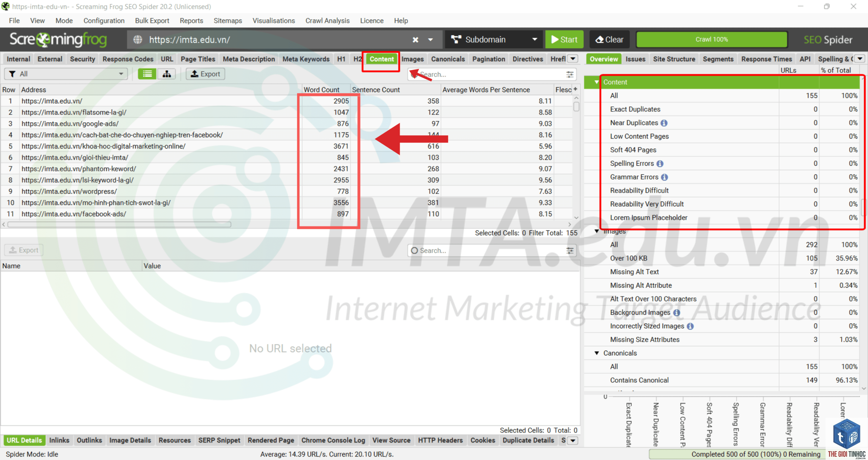Switch to list view icon
Screen dimensions: 868x460
pos(147,74)
